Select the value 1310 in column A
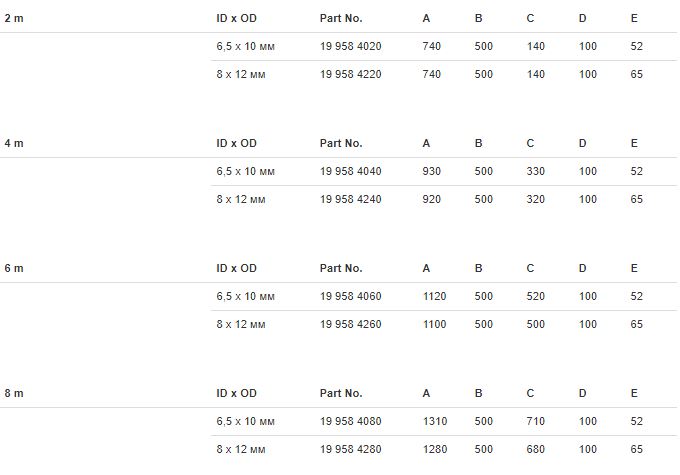The height and width of the screenshot is (475, 680). click(x=435, y=422)
